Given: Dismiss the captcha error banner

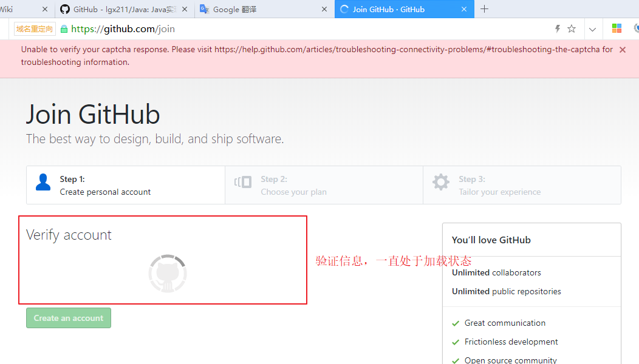Looking at the screenshot, I should (x=622, y=50).
